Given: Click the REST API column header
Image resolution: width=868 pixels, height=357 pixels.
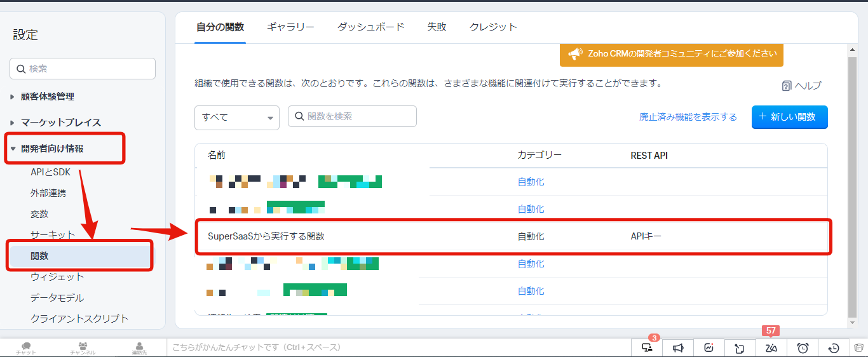Looking at the screenshot, I should [649, 155].
